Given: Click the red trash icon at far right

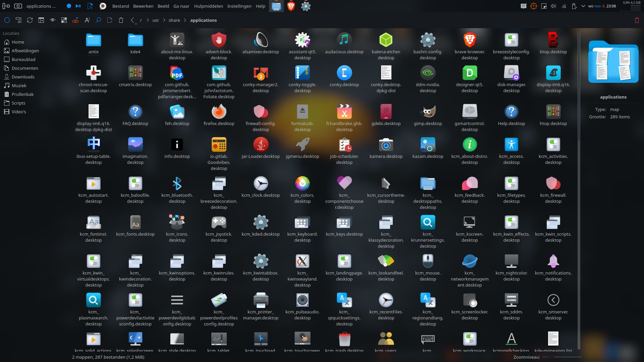Looking at the screenshot, I should (x=637, y=20).
